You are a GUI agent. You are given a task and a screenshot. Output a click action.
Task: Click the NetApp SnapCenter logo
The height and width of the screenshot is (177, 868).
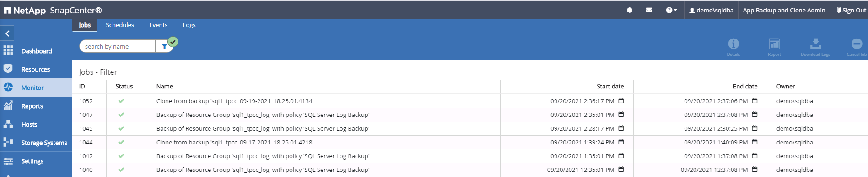click(53, 10)
